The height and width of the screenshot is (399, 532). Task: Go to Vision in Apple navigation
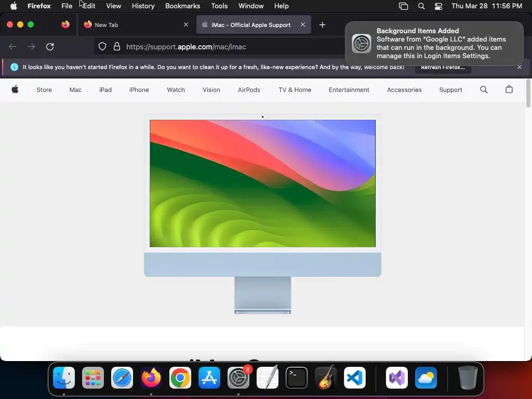click(211, 89)
